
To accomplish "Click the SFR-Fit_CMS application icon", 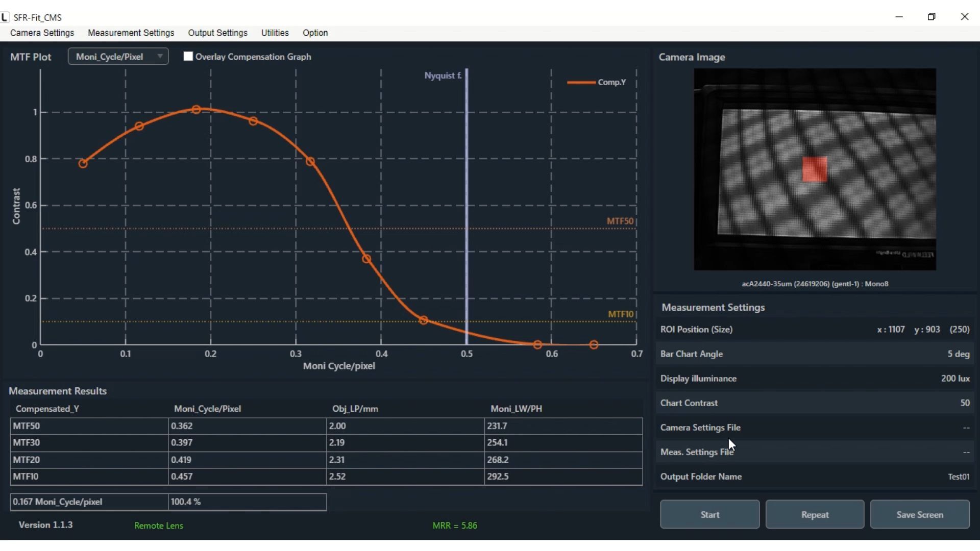I will click(5, 17).
